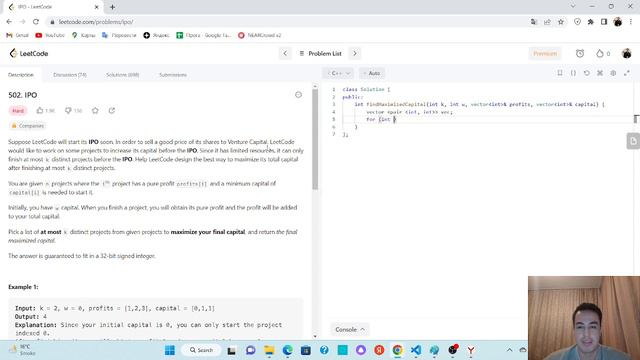Go to the previous problem arrow

285,53
